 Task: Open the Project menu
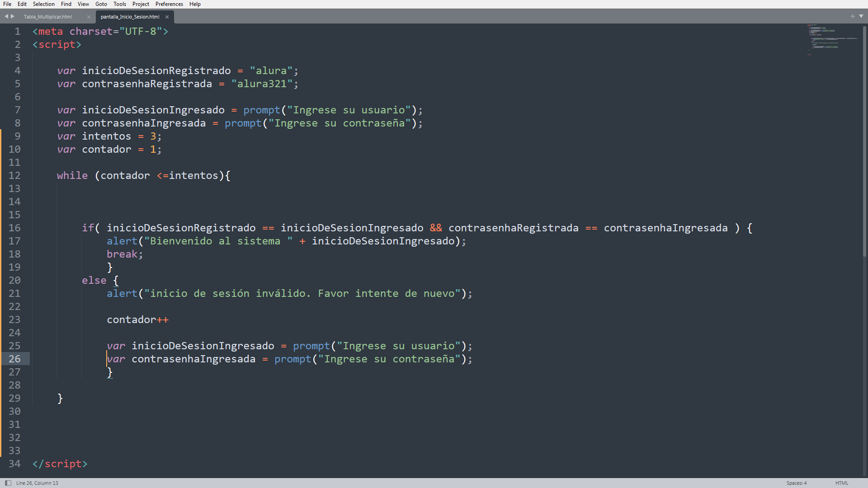pos(141,4)
